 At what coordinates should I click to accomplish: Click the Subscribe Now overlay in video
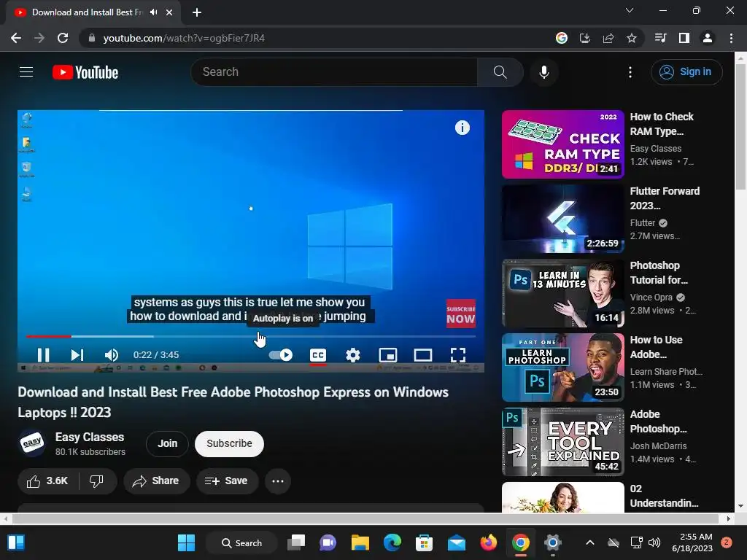[x=461, y=314]
